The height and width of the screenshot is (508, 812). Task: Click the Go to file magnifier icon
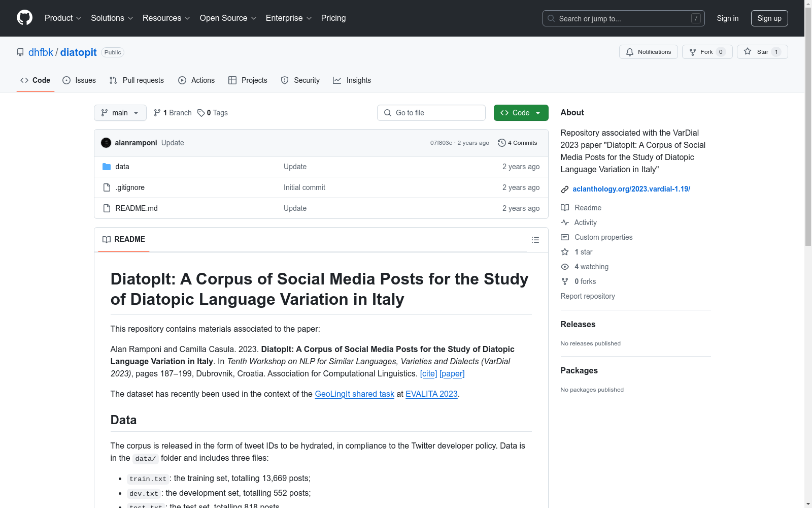388,113
